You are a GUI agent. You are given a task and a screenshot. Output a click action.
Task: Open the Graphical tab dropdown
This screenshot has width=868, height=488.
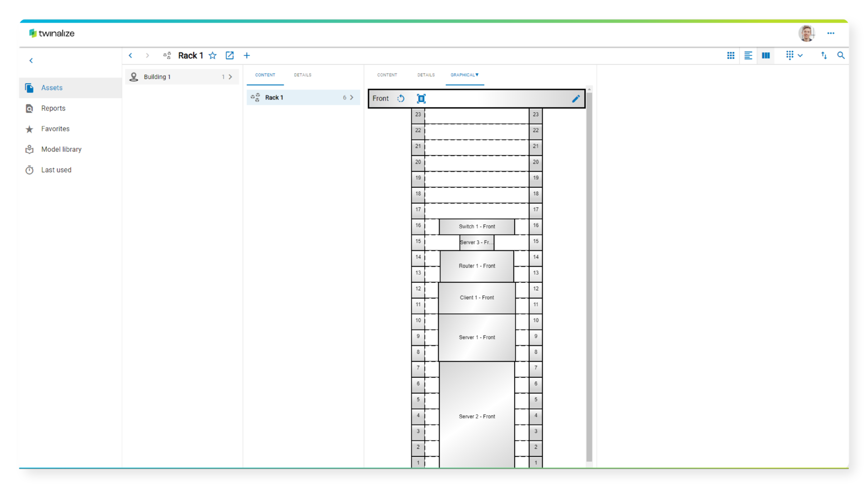click(464, 75)
